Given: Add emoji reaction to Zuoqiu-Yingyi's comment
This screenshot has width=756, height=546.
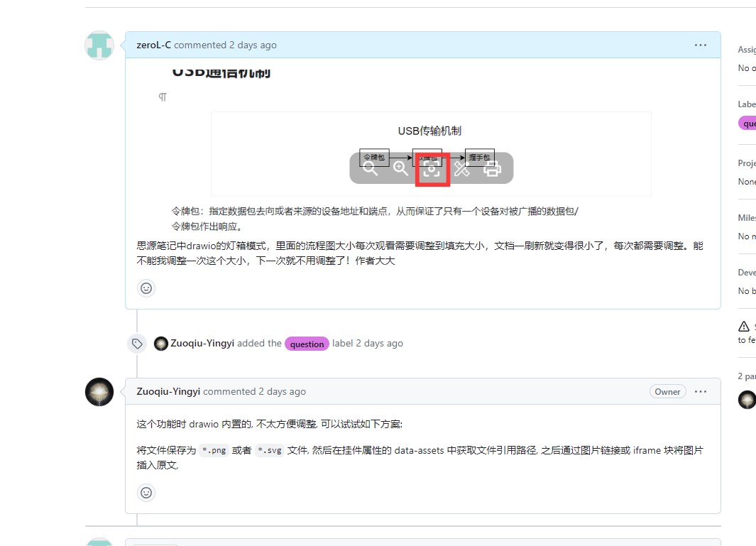Looking at the screenshot, I should click(146, 493).
